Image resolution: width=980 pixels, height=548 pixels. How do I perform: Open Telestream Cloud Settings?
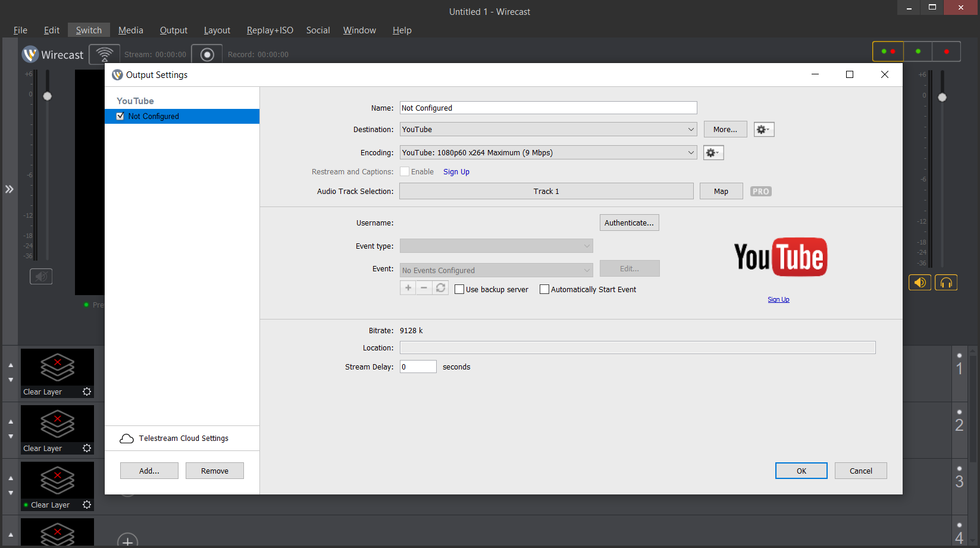[174, 439]
